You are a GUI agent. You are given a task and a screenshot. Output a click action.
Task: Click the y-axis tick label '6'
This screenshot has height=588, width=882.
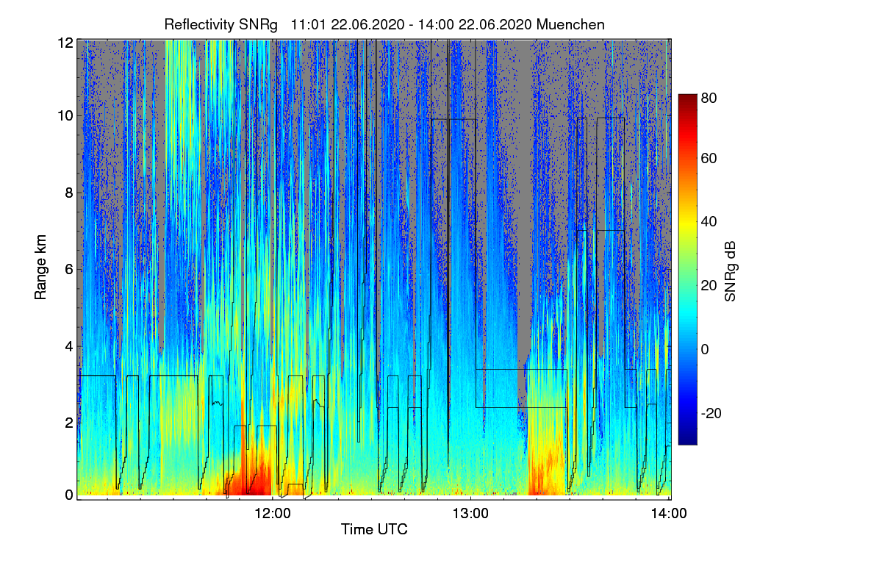click(69, 270)
